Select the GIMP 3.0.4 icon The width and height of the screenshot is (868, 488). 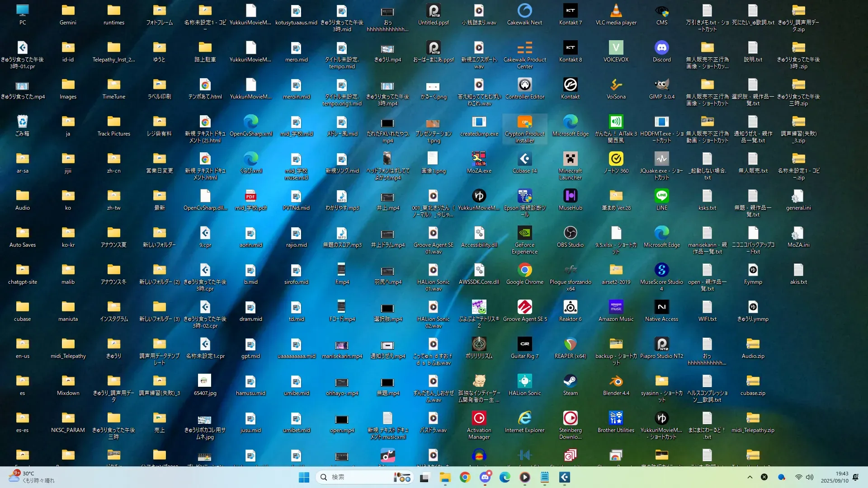point(661,85)
